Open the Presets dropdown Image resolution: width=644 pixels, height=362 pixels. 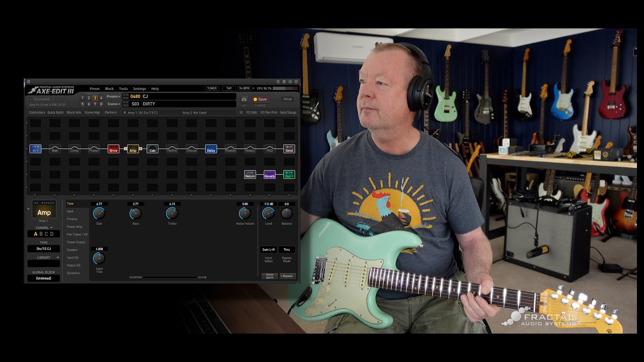point(113,96)
